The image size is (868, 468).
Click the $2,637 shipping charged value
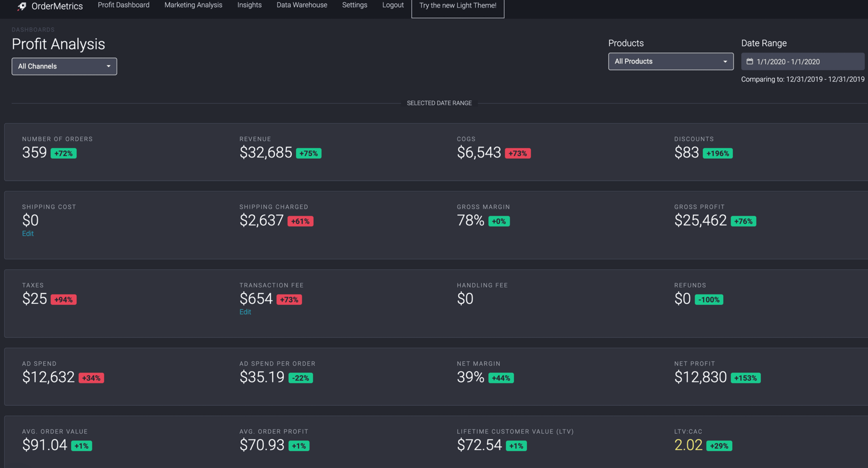tap(261, 220)
